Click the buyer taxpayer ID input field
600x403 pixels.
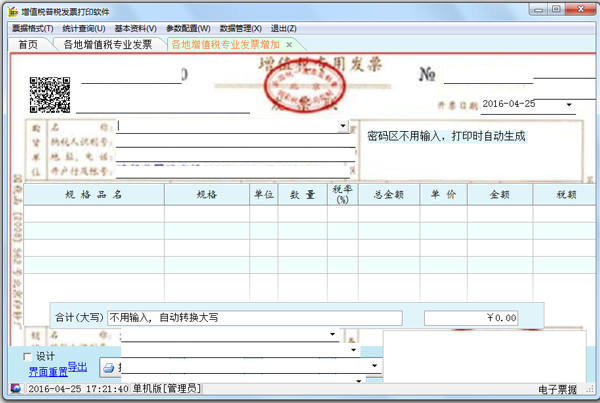[235, 141]
